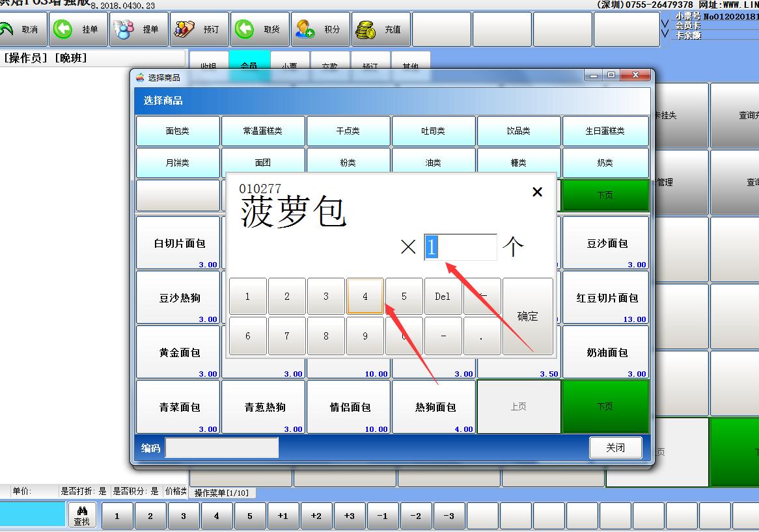This screenshot has width=759, height=532.
Task: Switch to the 小票 tab
Action: 291,64
